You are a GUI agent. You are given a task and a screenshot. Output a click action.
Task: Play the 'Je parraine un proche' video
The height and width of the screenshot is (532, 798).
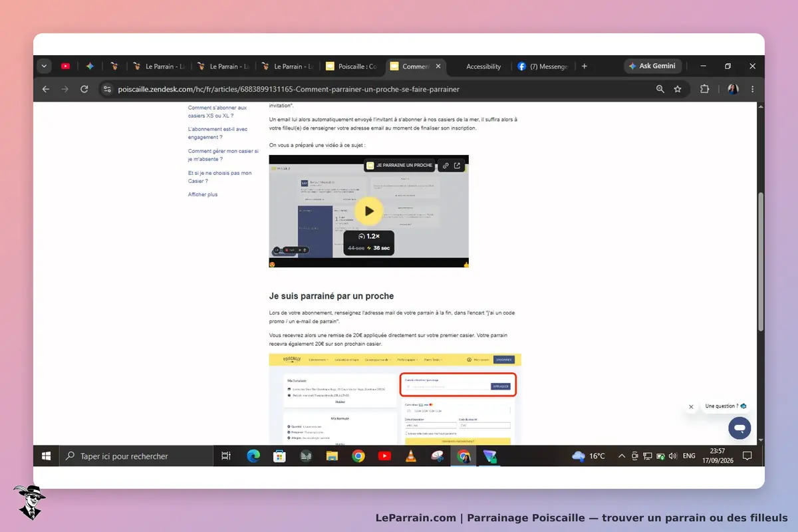(368, 211)
